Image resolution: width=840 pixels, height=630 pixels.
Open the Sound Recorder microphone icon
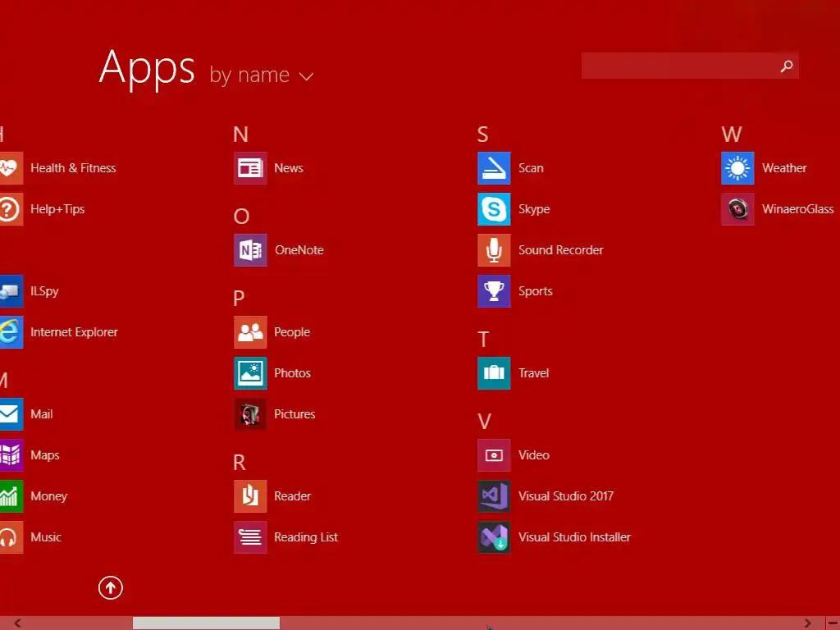pos(494,250)
